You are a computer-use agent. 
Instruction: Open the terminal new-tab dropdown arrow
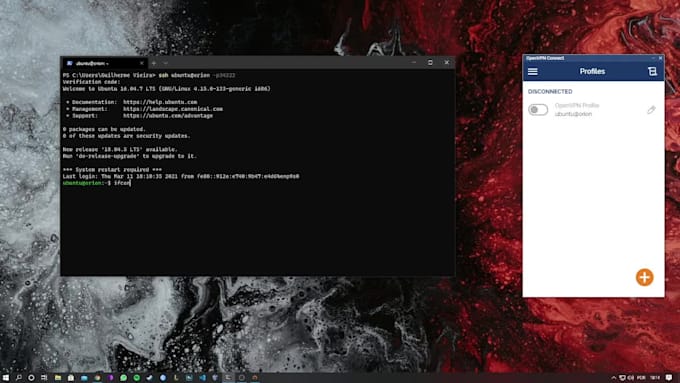pyautogui.click(x=166, y=63)
